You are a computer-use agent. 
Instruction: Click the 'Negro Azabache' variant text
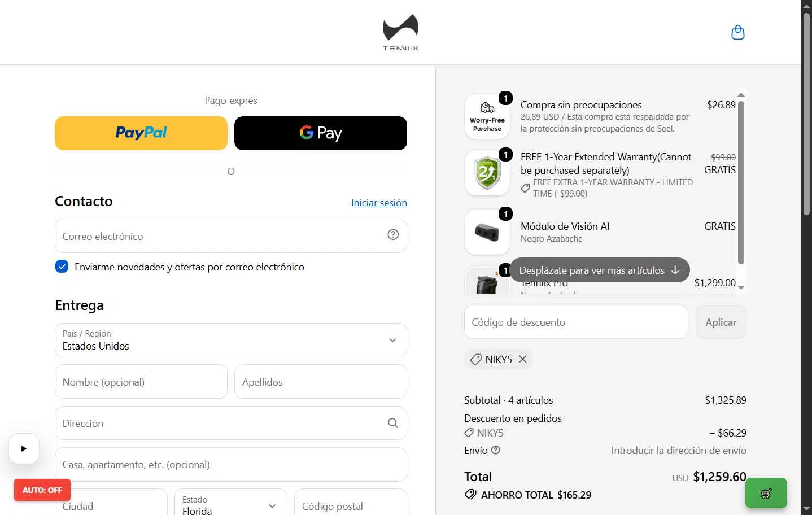click(552, 239)
